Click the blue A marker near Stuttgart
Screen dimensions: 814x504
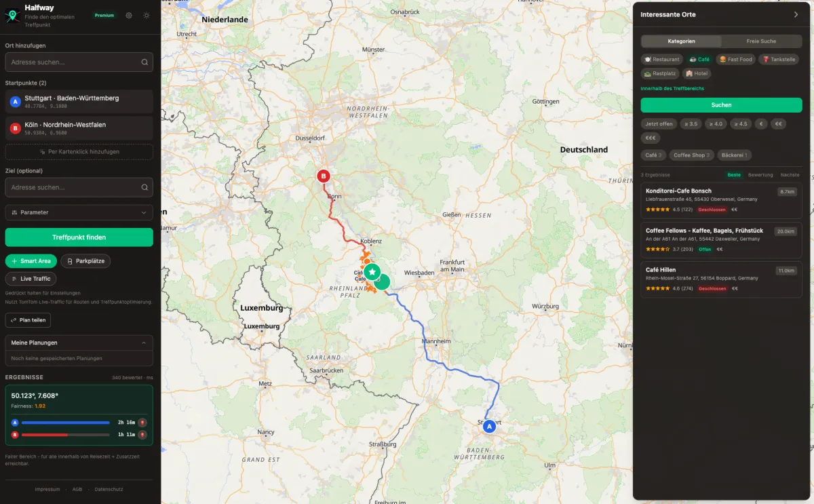pyautogui.click(x=489, y=426)
